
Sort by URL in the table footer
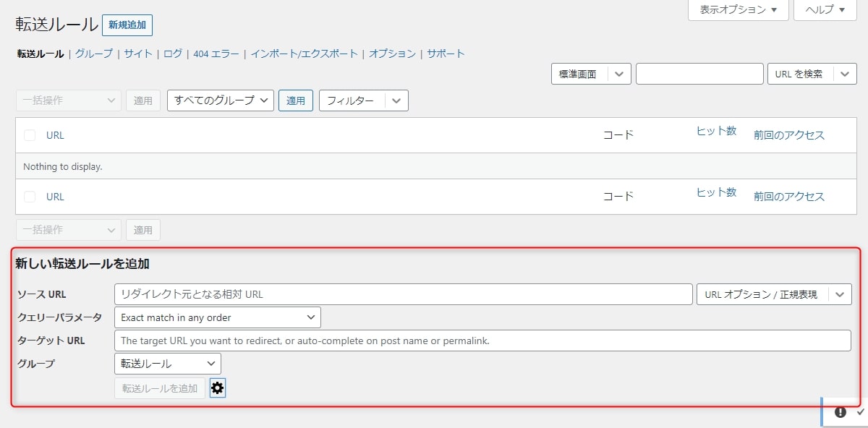click(x=55, y=197)
